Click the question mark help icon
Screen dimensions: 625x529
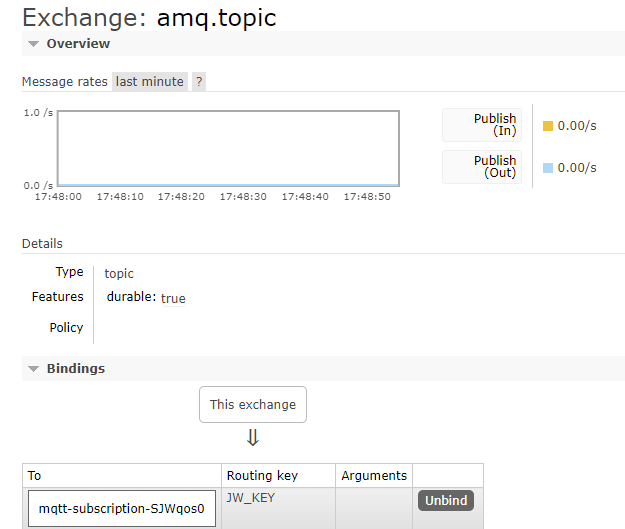click(199, 82)
